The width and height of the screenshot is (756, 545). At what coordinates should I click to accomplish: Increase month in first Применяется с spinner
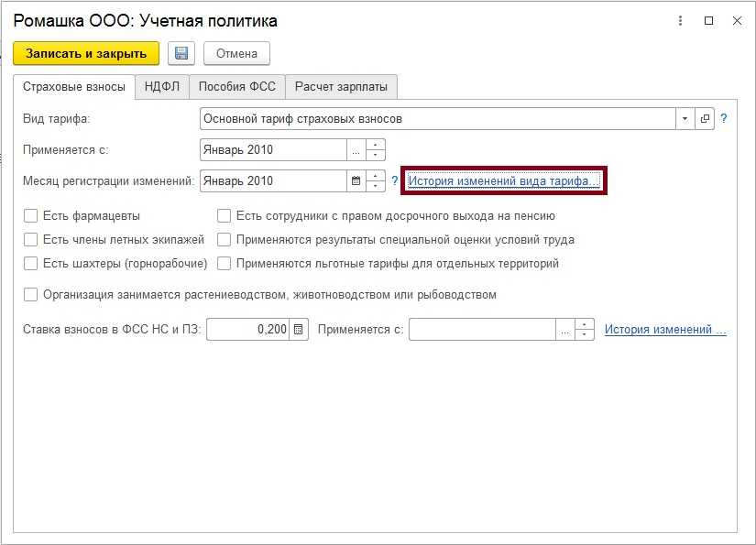point(376,145)
